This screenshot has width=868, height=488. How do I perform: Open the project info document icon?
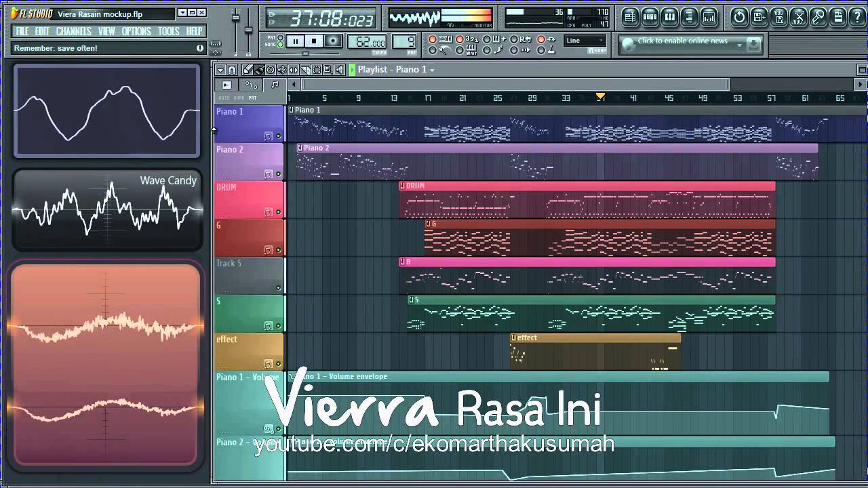pyautogui.click(x=837, y=17)
